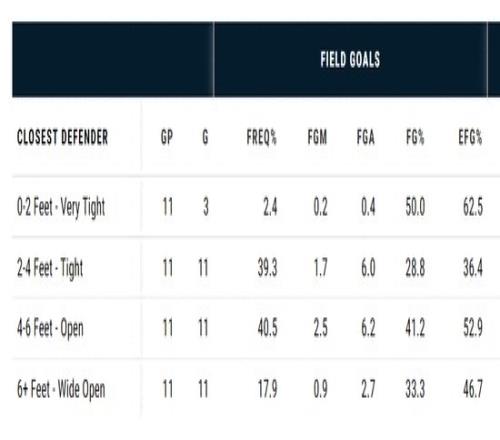Select the 0-2 Feet - Very Tight row

tap(256, 207)
